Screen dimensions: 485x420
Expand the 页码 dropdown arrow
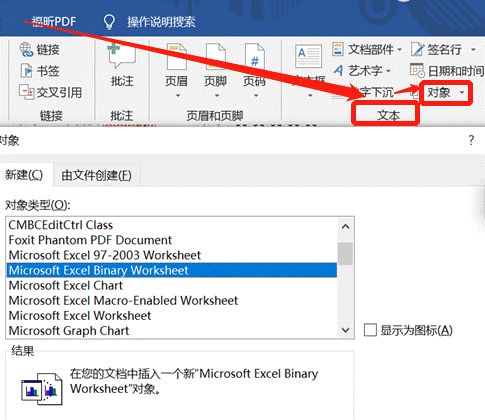[x=256, y=96]
